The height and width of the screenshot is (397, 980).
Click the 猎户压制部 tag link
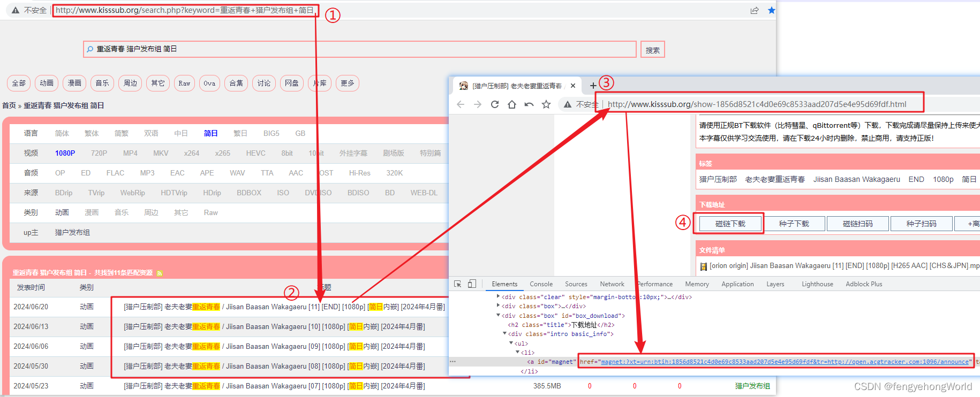point(718,179)
